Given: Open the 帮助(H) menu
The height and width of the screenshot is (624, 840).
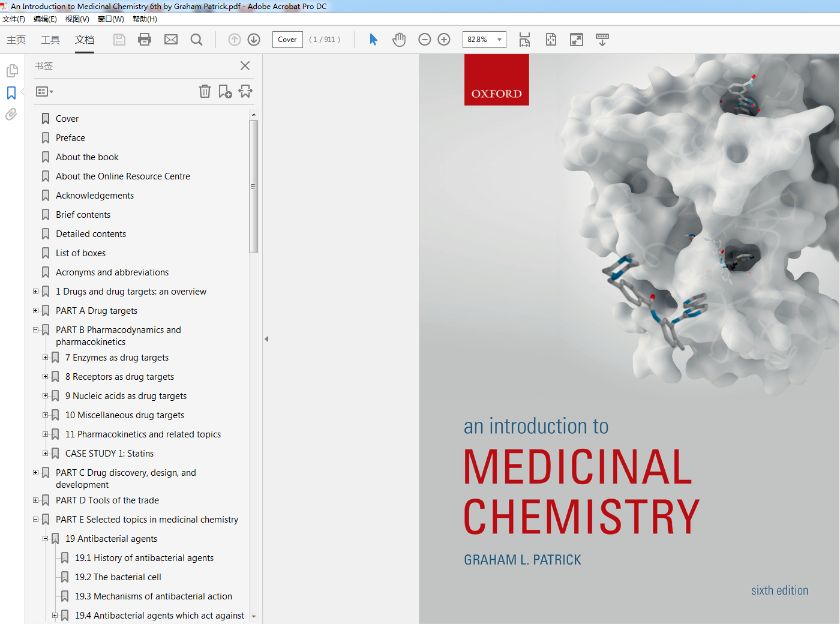Looking at the screenshot, I should (x=145, y=19).
